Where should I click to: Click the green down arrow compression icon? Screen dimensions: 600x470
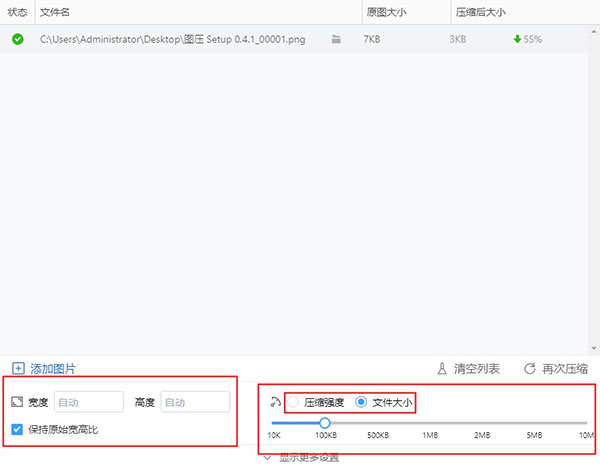coord(517,39)
